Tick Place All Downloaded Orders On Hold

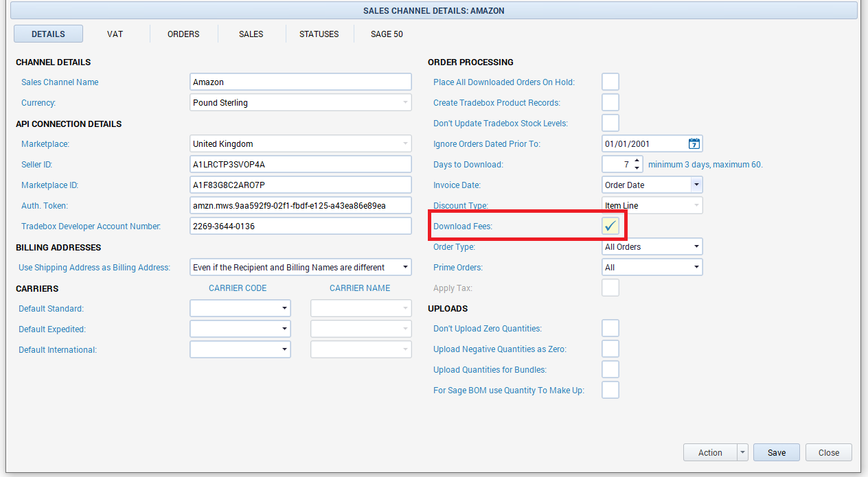610,82
